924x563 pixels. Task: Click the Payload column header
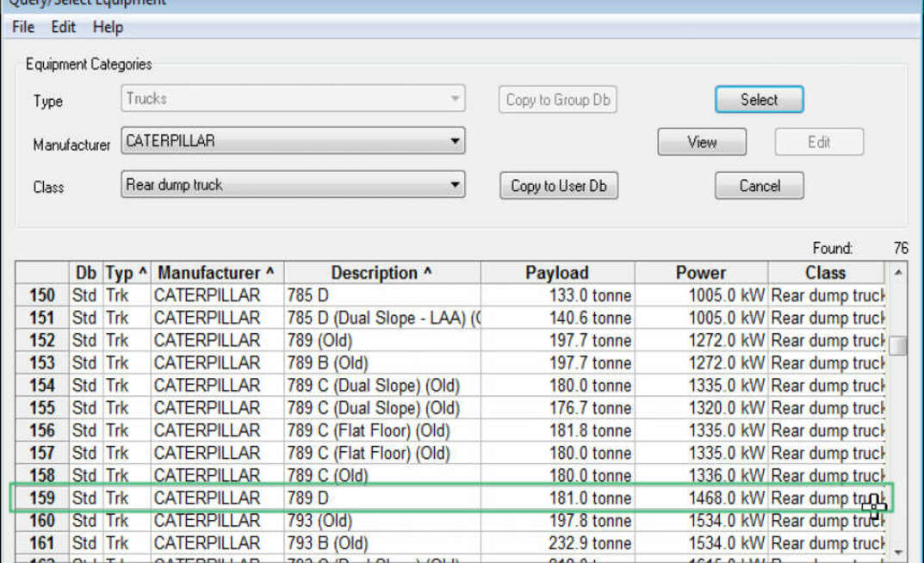556,273
